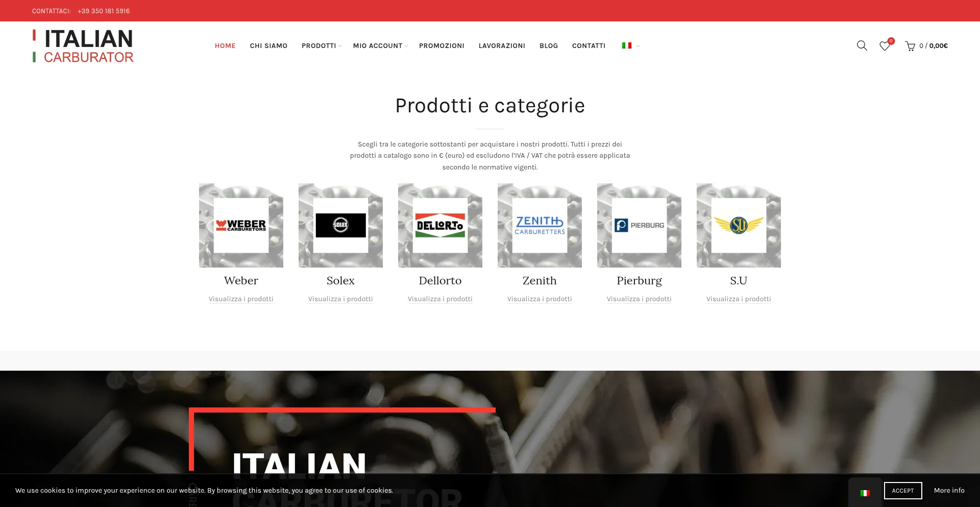
Task: Open the Zenith category title
Action: click(540, 280)
